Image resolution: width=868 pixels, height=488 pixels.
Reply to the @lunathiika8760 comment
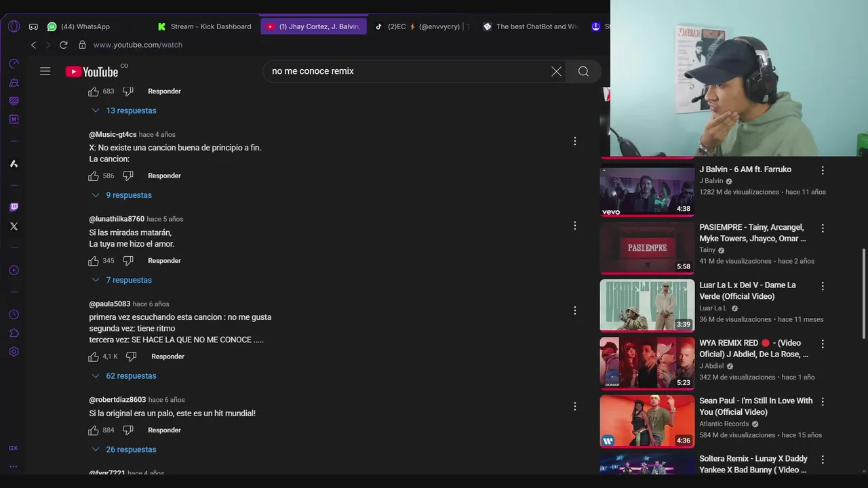coord(164,260)
